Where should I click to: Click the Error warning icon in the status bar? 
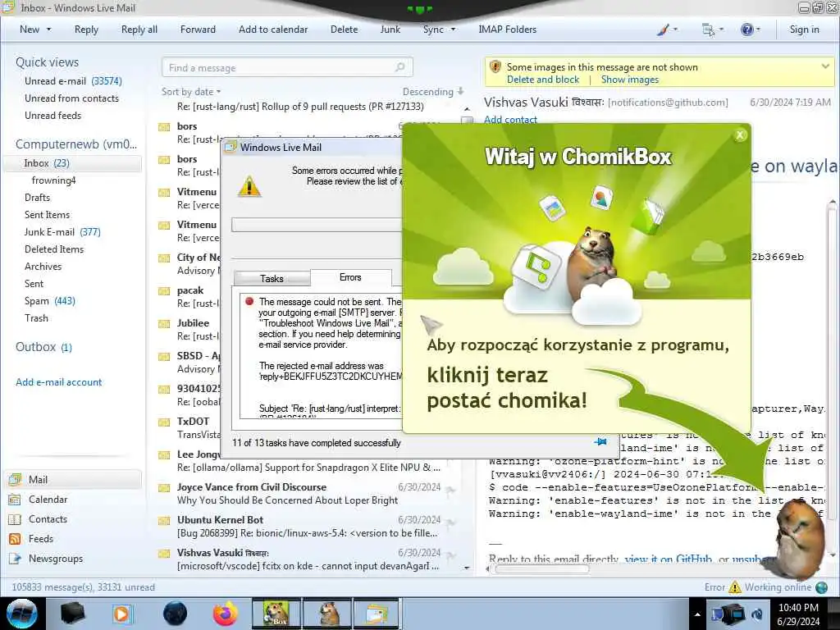(x=735, y=587)
